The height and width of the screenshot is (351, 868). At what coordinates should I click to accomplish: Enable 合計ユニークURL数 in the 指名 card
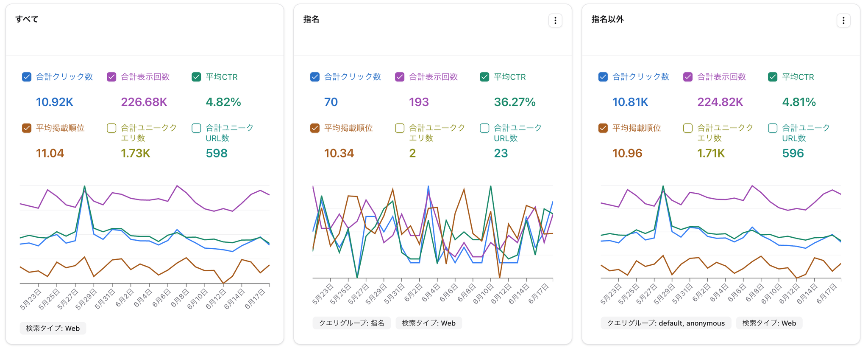(x=484, y=128)
